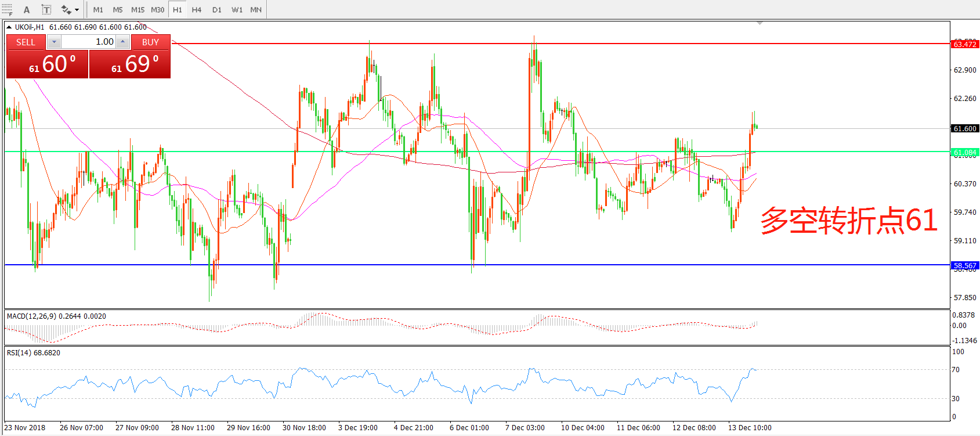The image size is (980, 436).
Task: Switch chart to M1 timeframe
Action: tap(98, 10)
